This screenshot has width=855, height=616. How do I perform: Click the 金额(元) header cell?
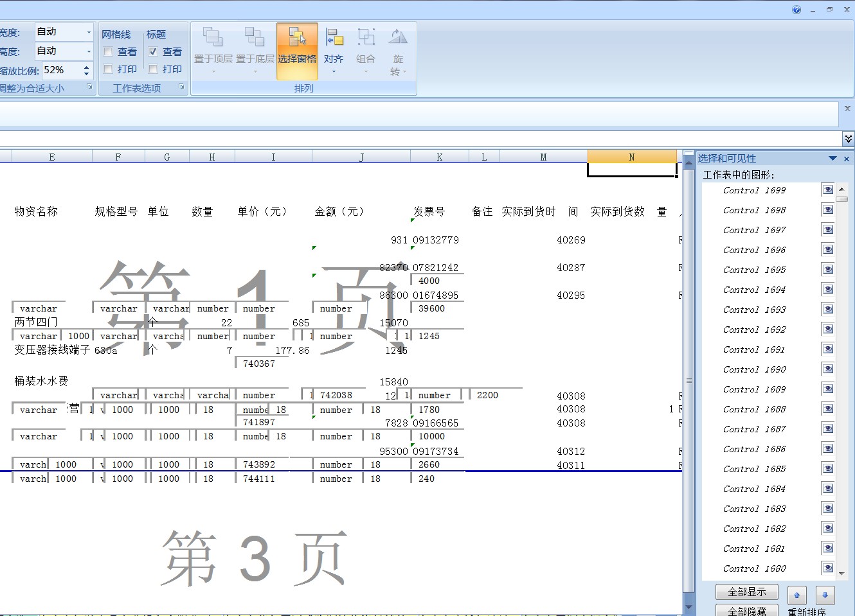(x=341, y=211)
